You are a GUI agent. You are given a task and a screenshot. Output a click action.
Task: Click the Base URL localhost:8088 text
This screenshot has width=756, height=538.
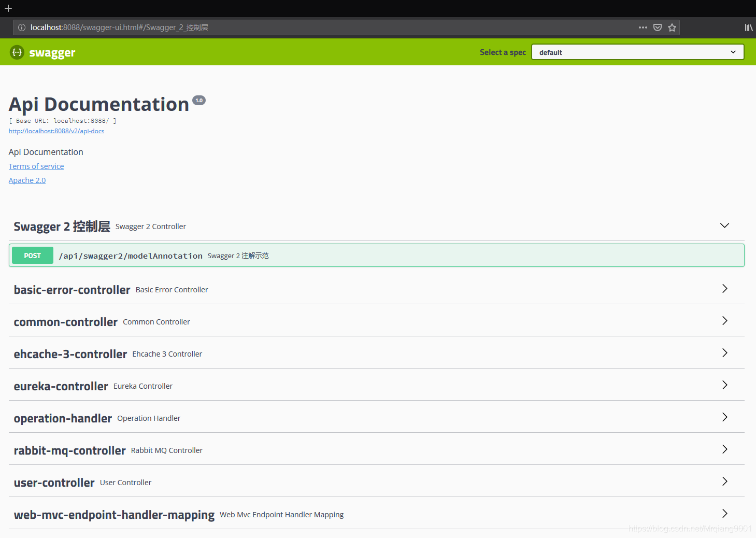click(x=63, y=121)
